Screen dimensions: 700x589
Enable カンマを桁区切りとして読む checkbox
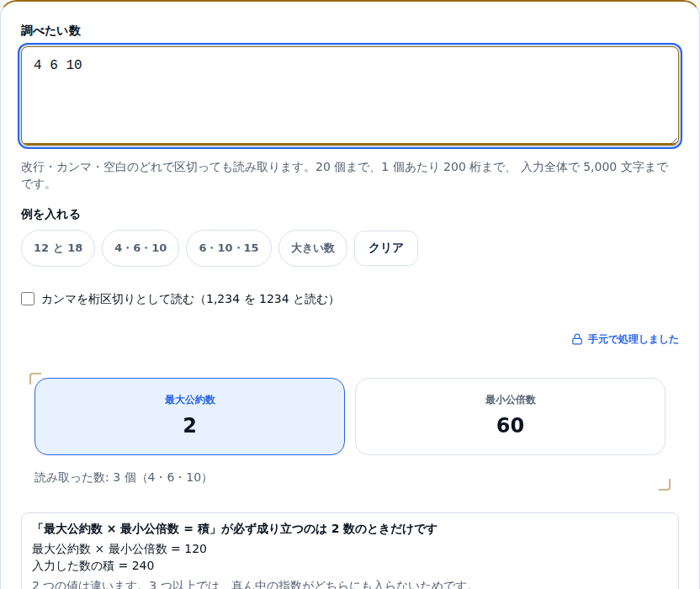(x=28, y=299)
